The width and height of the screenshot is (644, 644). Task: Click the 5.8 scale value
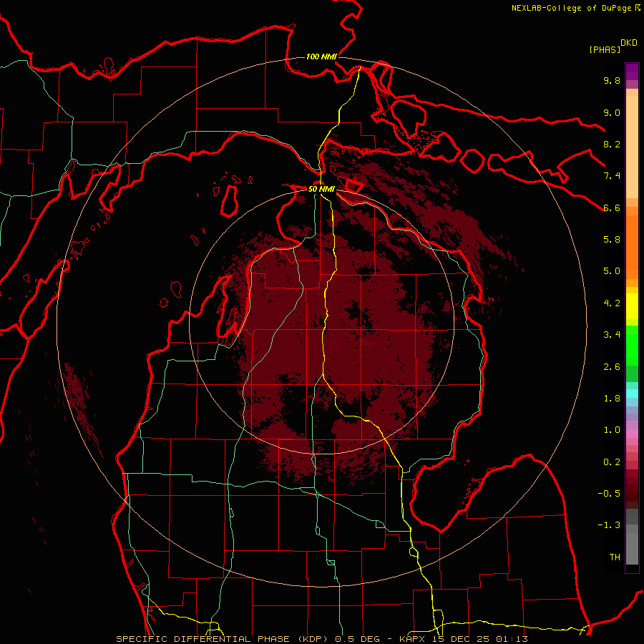coord(612,240)
